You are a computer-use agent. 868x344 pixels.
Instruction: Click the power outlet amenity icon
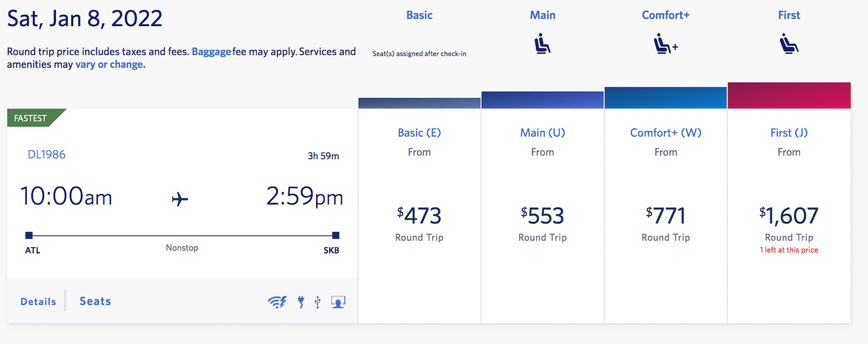click(301, 302)
